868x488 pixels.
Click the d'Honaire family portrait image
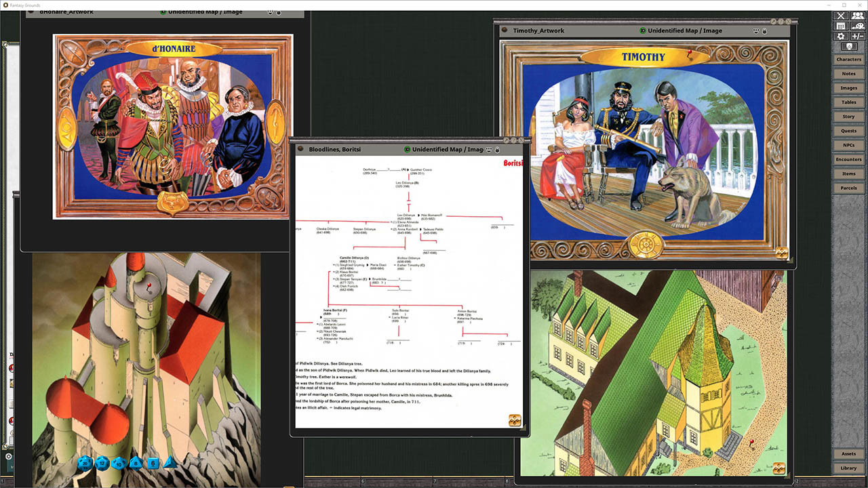(173, 127)
